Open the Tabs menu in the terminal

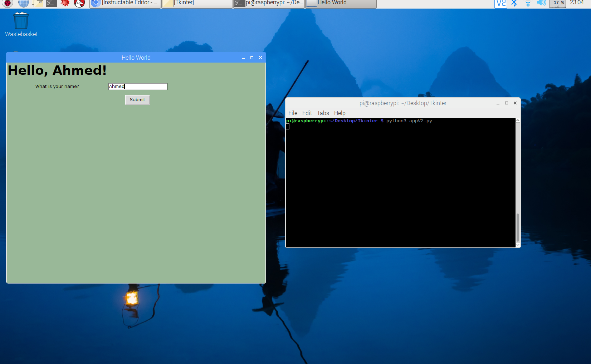click(323, 113)
